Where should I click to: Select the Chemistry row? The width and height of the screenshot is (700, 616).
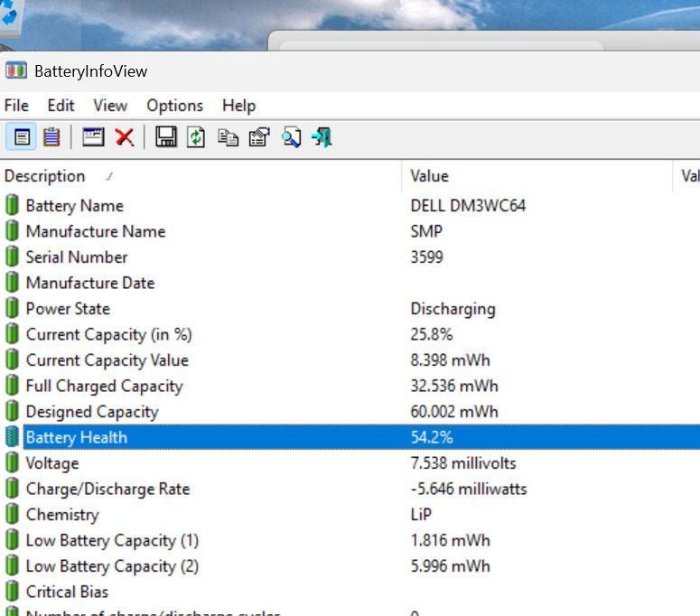tap(62, 515)
